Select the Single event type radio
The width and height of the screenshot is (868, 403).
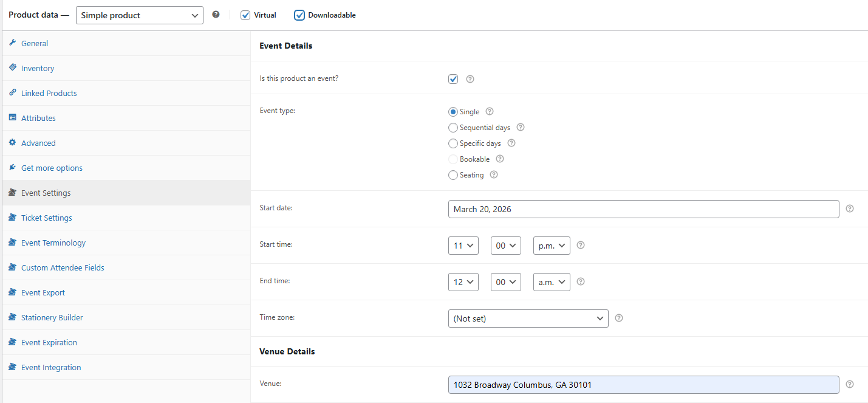(x=453, y=112)
